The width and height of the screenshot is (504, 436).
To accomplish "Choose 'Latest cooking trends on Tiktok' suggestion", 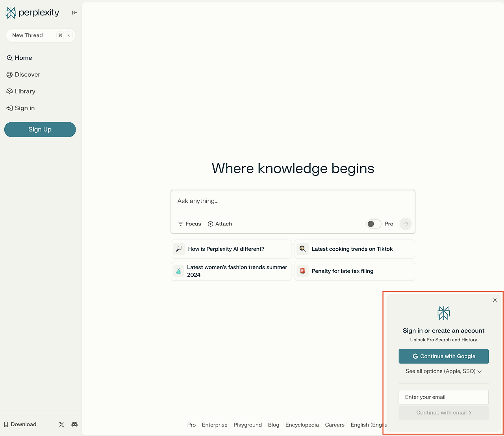I will 355,249.
